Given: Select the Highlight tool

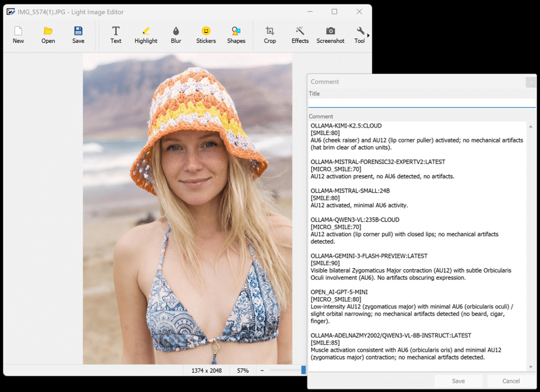Looking at the screenshot, I should (x=146, y=35).
